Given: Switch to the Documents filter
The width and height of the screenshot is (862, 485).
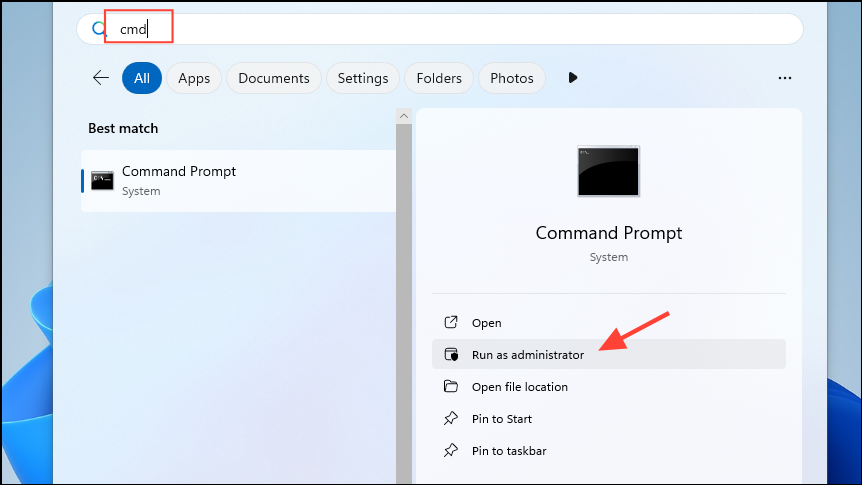Looking at the screenshot, I should click(x=274, y=78).
